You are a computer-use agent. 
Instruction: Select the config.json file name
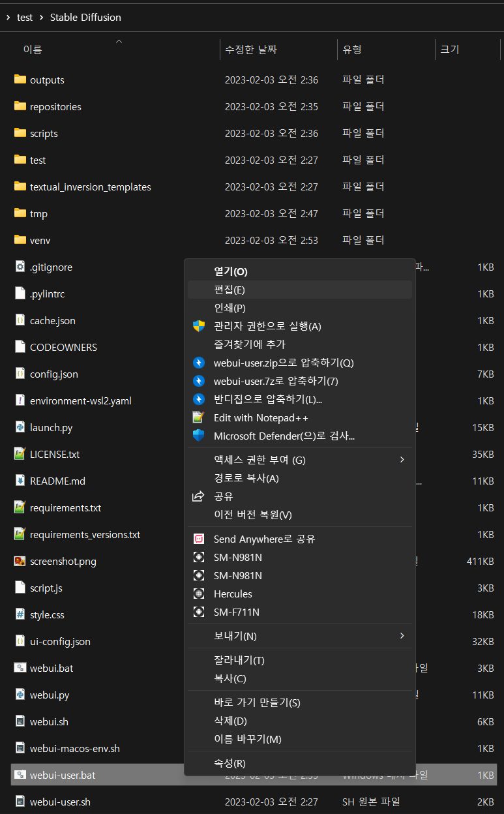click(54, 374)
